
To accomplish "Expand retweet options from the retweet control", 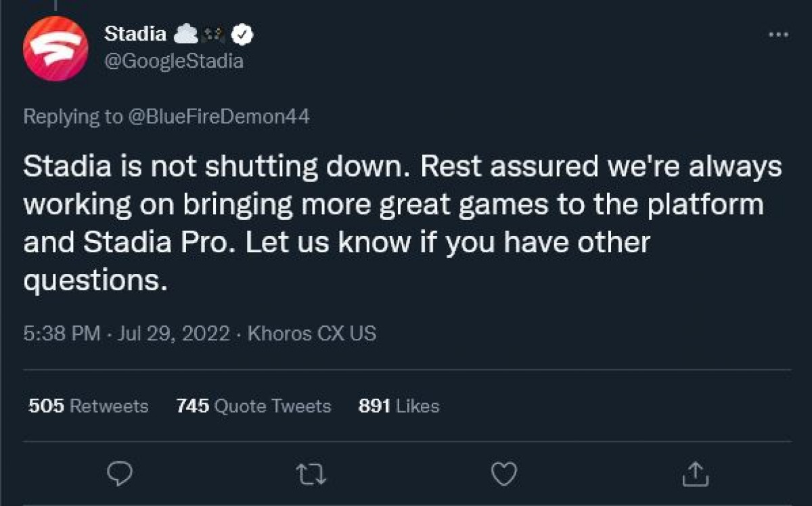I will 311,475.
